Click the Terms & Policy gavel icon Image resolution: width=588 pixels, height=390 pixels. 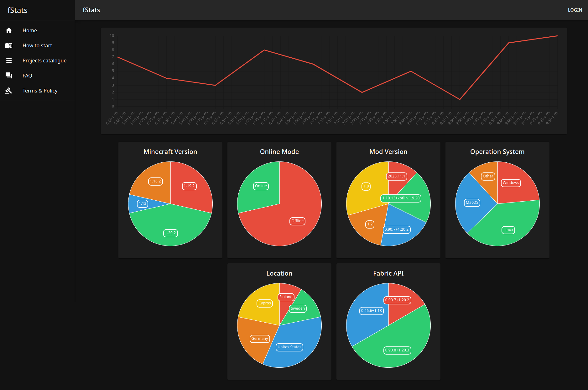pos(9,91)
